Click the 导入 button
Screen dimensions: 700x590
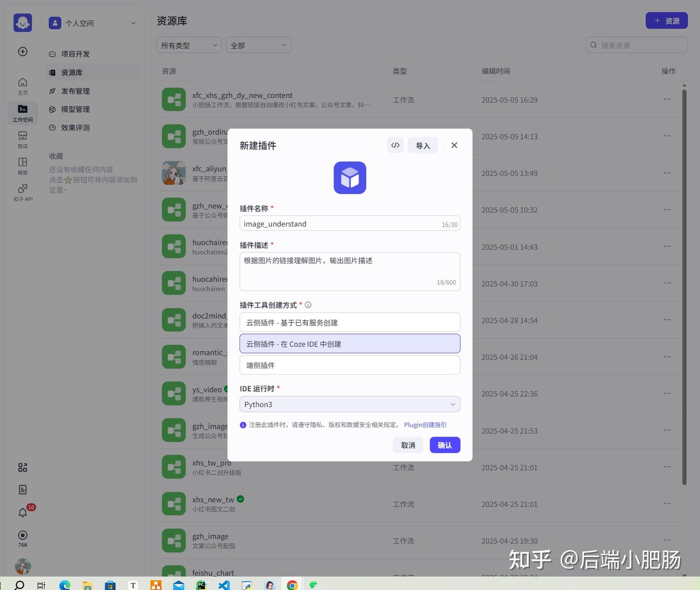click(423, 145)
